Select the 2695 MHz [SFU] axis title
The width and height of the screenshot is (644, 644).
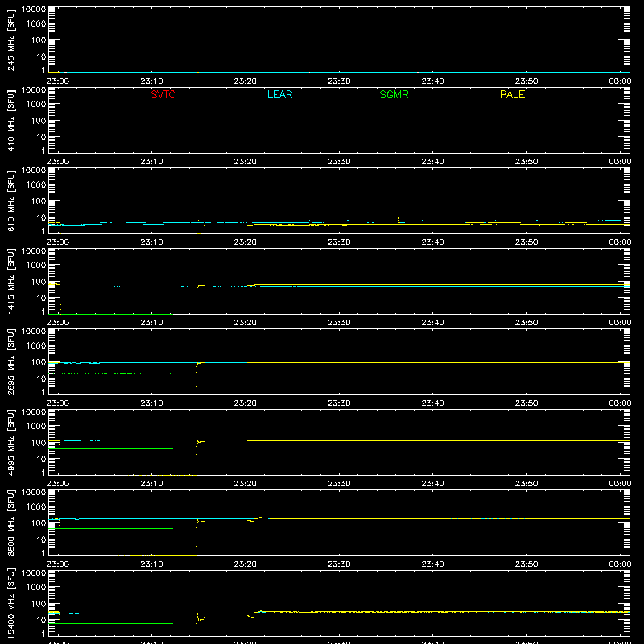point(11,361)
